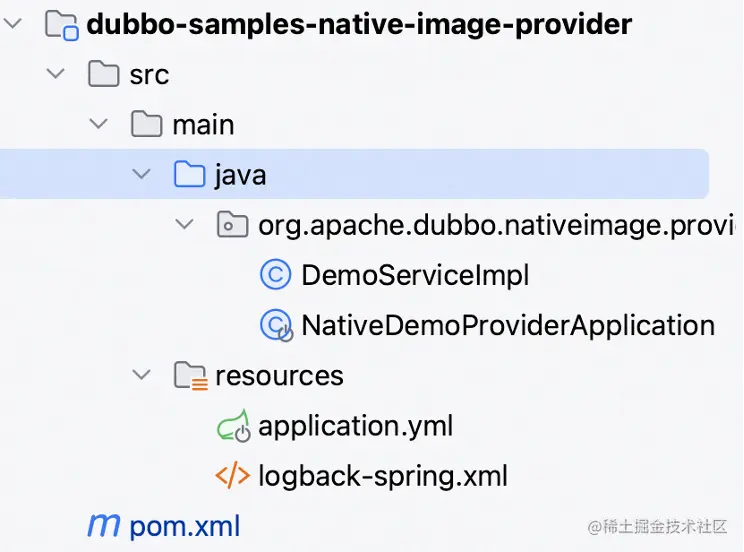Collapse the dubbo-samples-native-image-provider module

point(13,23)
